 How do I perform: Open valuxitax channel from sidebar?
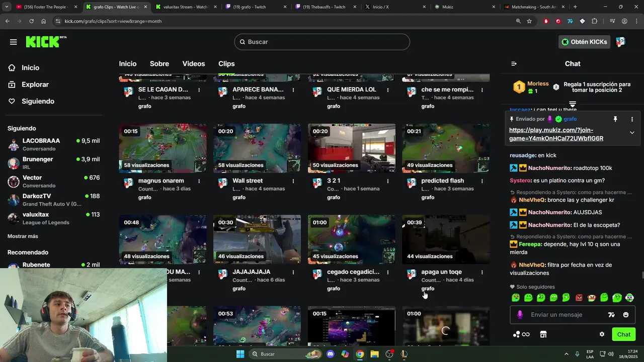point(53,218)
